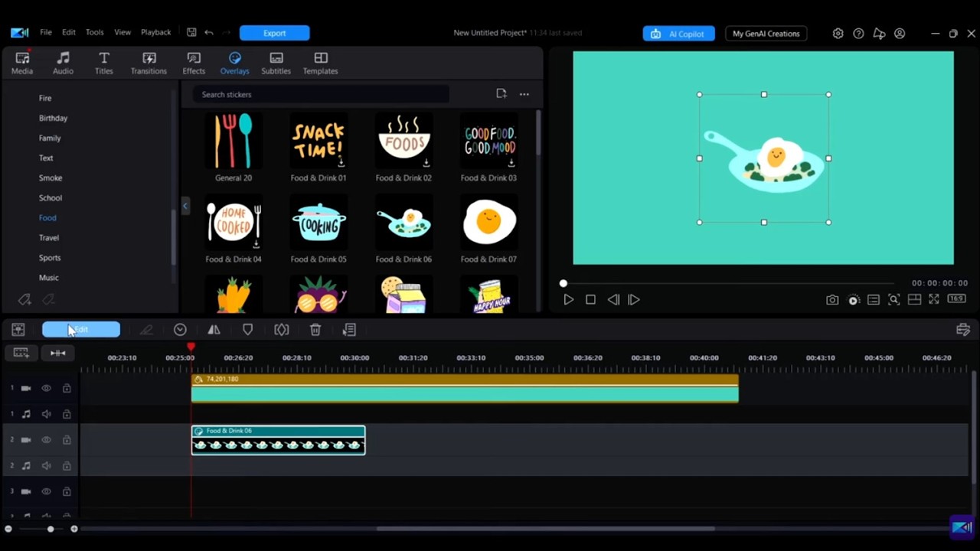The image size is (980, 551).
Task: Open the notifications bell icon
Action: pos(879,34)
